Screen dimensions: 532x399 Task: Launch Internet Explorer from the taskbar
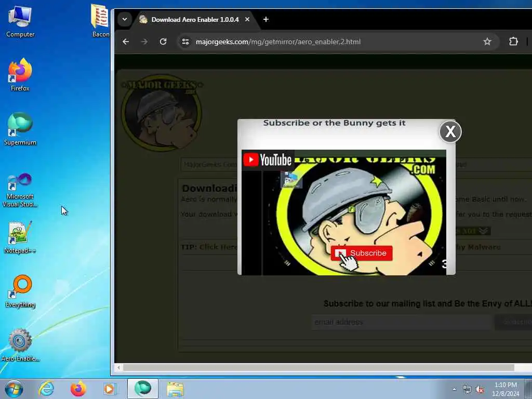coord(46,389)
